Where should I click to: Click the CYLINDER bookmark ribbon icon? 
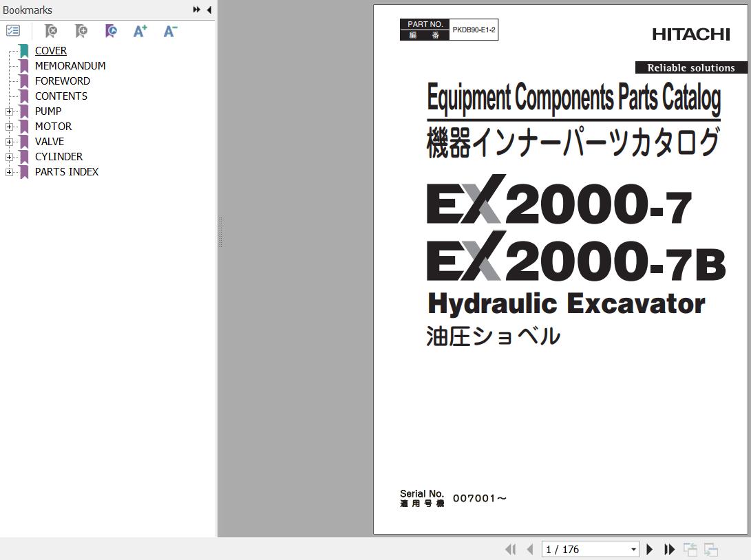click(24, 157)
